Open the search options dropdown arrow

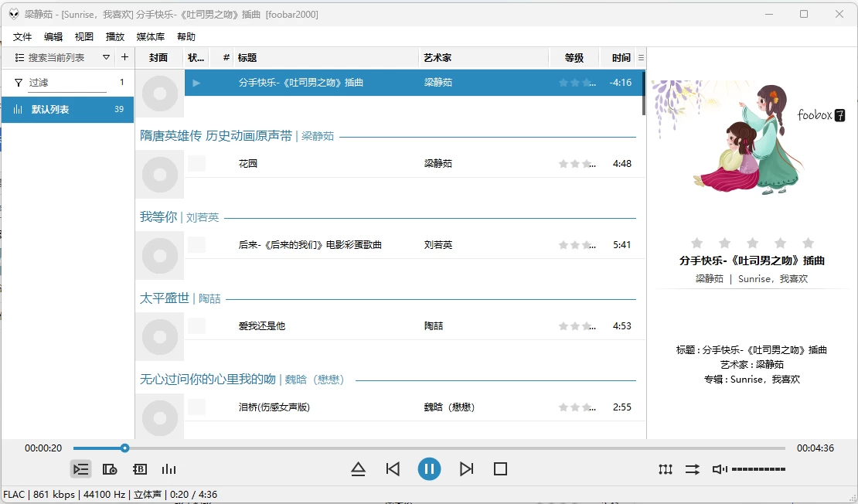(x=106, y=57)
